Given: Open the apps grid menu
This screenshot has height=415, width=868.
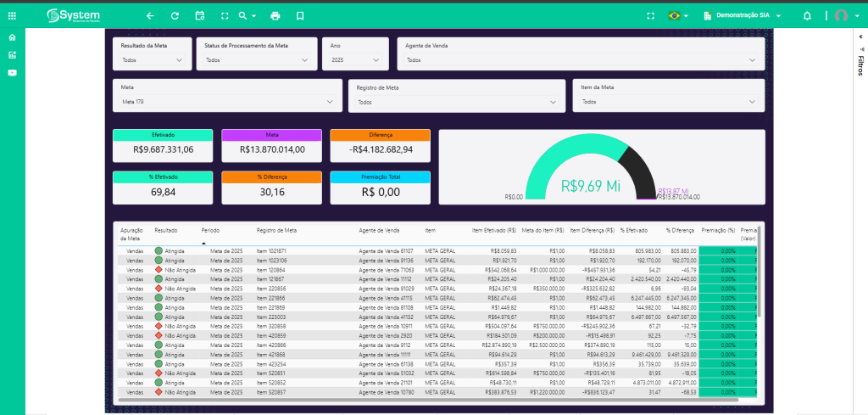Looking at the screenshot, I should pos(12,15).
